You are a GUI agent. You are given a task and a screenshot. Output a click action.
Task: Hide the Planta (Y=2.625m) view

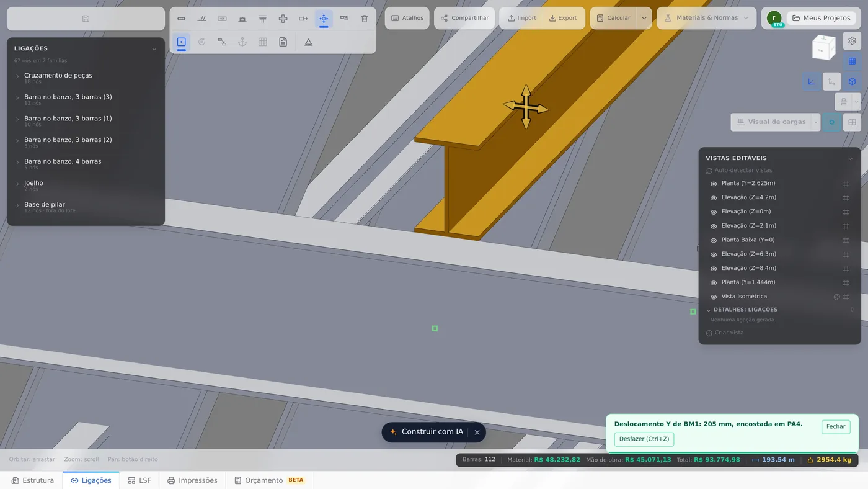click(x=714, y=184)
